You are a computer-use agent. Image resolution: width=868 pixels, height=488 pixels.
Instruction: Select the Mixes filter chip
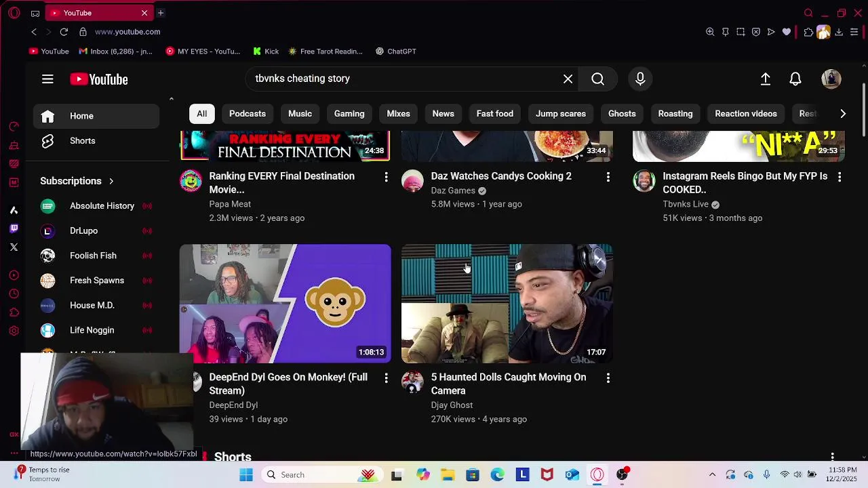click(398, 114)
